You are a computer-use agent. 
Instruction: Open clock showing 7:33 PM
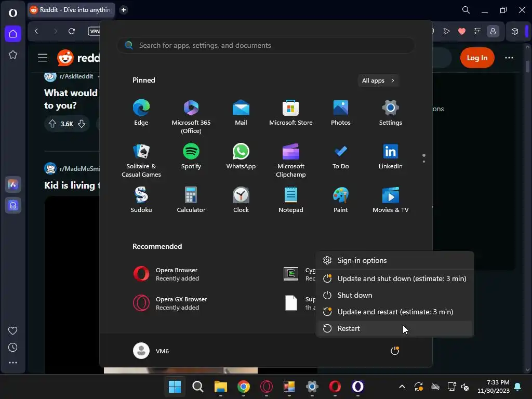click(x=494, y=387)
